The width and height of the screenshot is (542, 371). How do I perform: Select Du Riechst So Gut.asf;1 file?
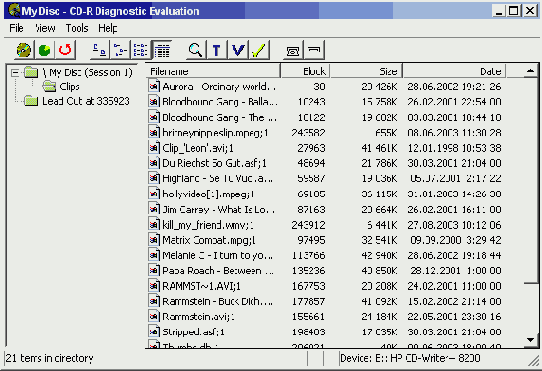coord(214,163)
